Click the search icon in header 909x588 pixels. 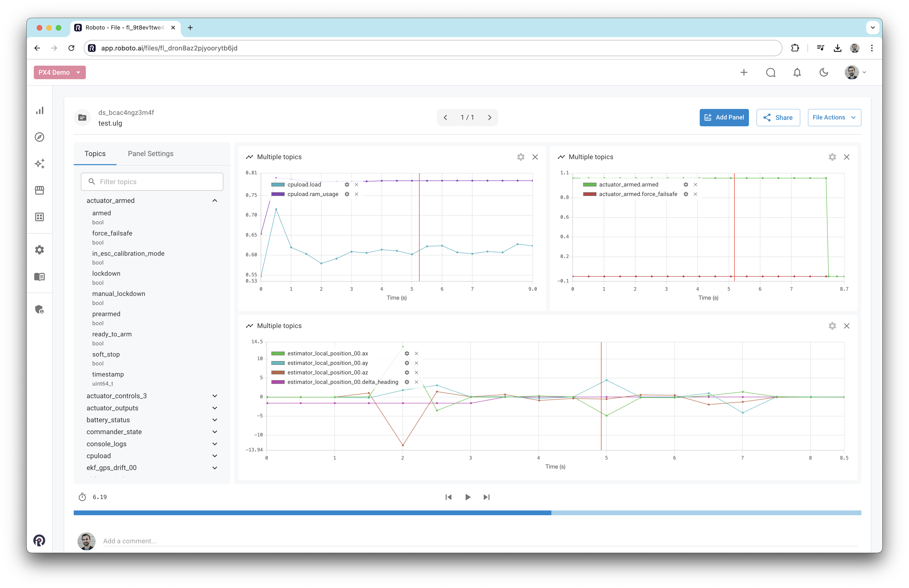click(x=770, y=73)
